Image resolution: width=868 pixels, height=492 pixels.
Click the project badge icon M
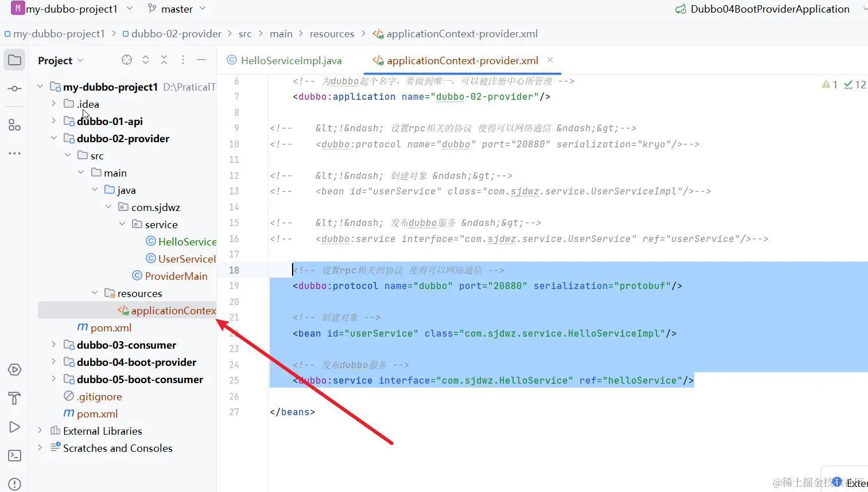(18, 9)
